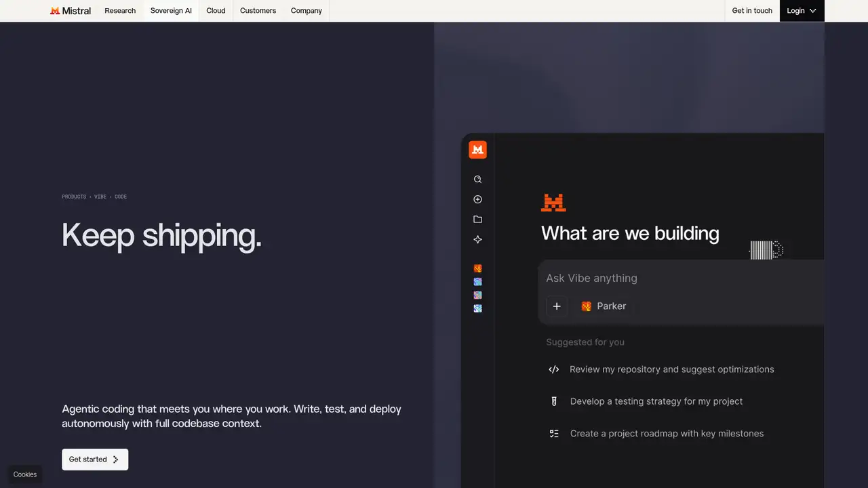Screen dimensions: 868x488
Task: Open the Research menu
Action: [x=120, y=11]
